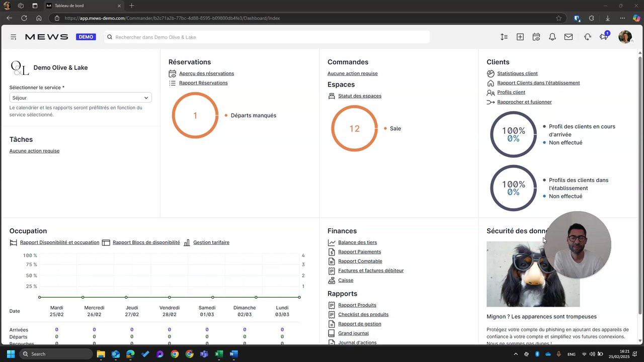
Task: Open Excel from the Windows taskbar
Action: pos(219,354)
